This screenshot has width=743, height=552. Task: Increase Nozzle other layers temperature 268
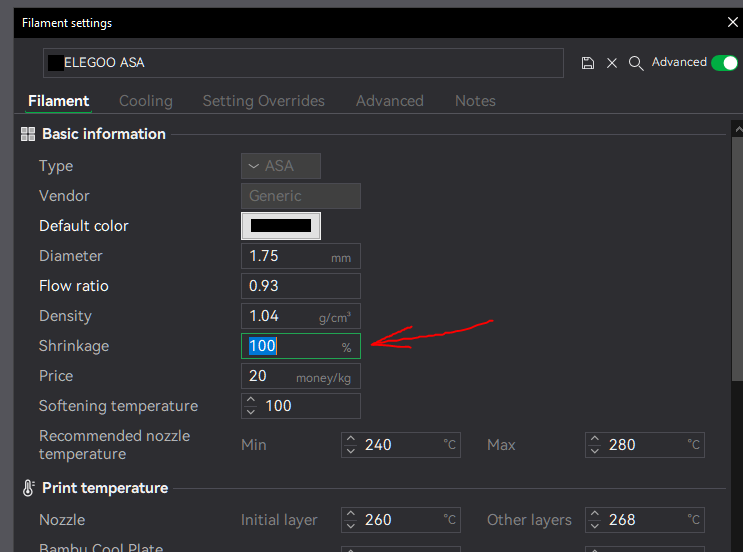[595, 514]
